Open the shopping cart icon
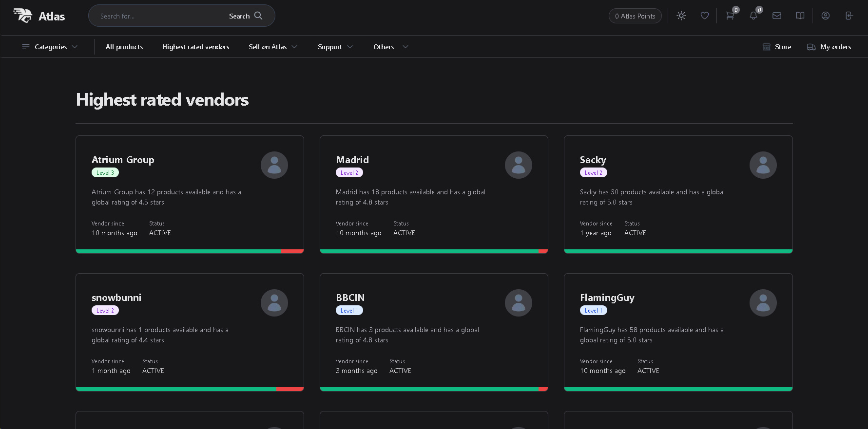This screenshot has width=868, height=429. (x=730, y=16)
